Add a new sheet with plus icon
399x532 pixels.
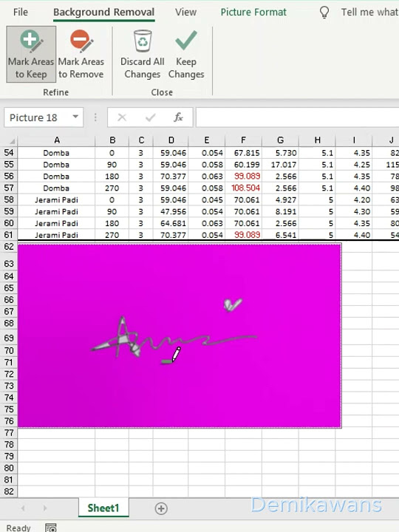coord(161,508)
